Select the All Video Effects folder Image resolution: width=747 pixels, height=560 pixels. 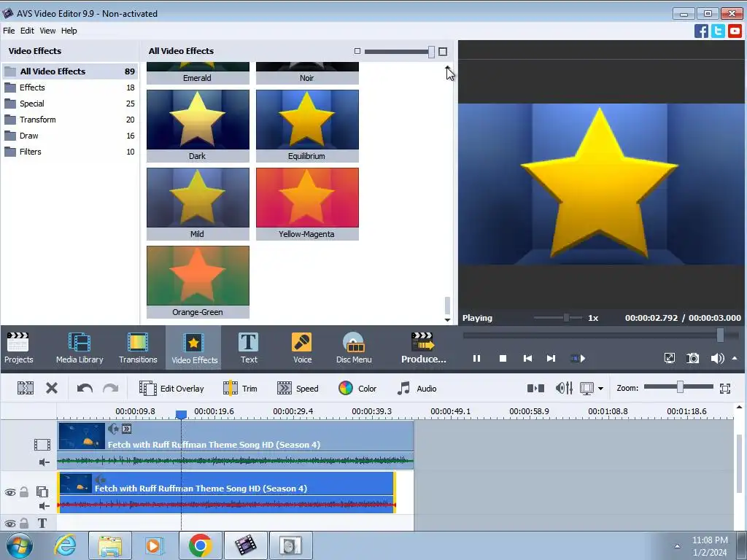click(x=70, y=71)
